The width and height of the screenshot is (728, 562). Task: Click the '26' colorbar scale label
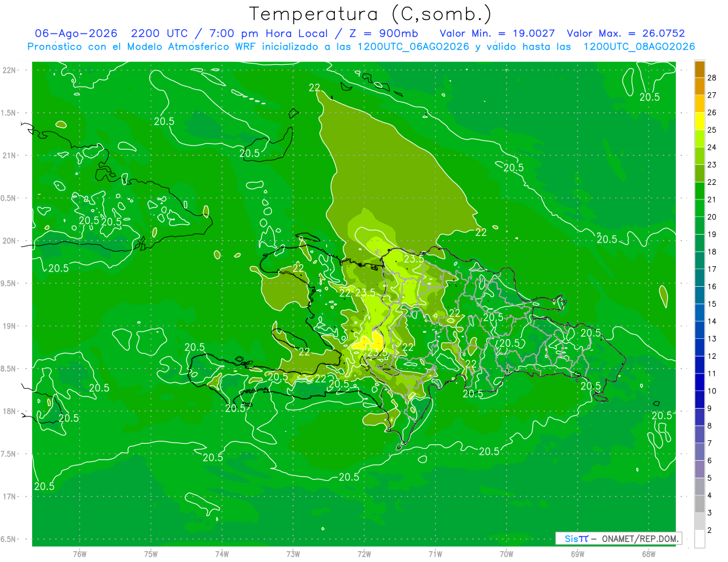point(712,113)
